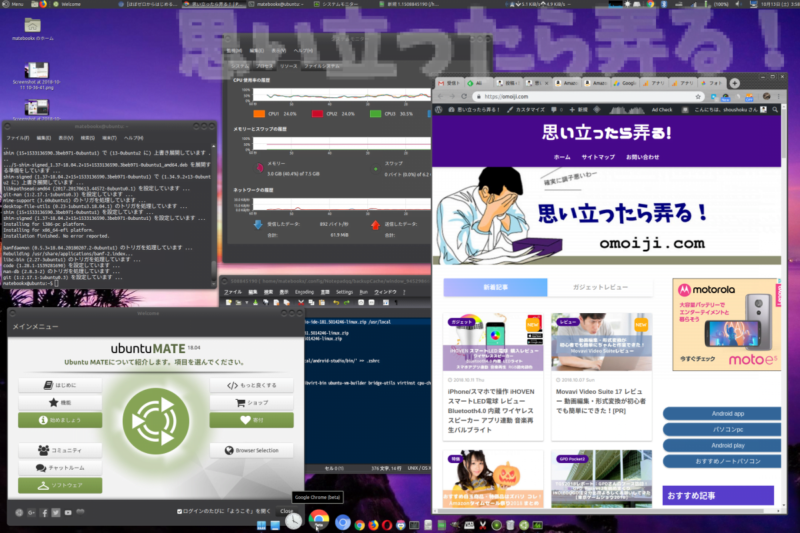Click the redo arrow in Notepadqq toolbar
Screen dimensions: 800x533
[x=346, y=302]
